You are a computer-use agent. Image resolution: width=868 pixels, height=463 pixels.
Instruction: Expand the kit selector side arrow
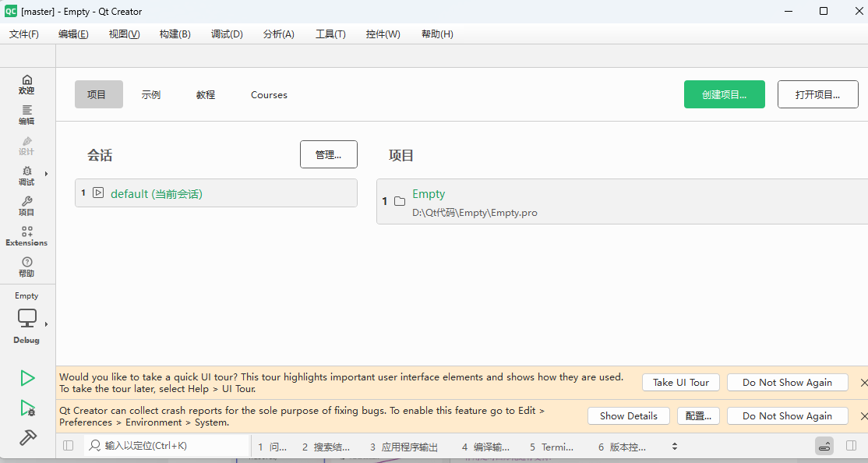(47, 324)
